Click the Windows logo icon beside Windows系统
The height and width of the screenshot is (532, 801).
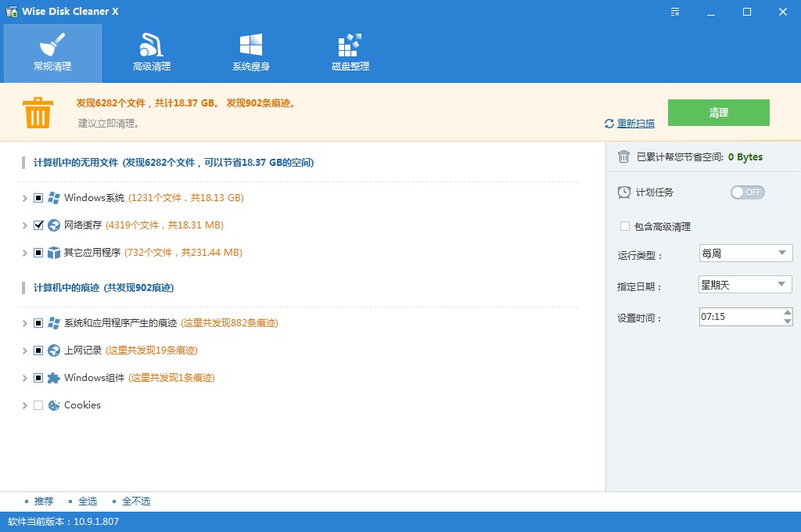tap(53, 198)
